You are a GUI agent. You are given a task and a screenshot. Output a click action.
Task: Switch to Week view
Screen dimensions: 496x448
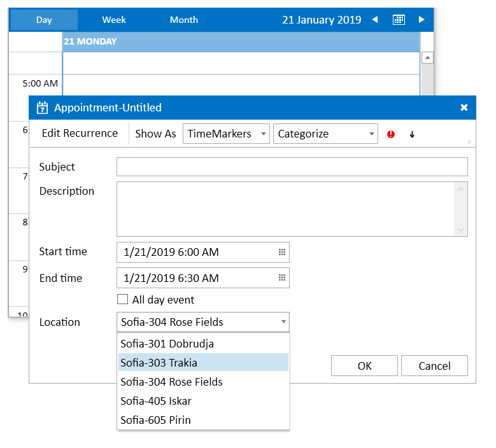point(114,20)
